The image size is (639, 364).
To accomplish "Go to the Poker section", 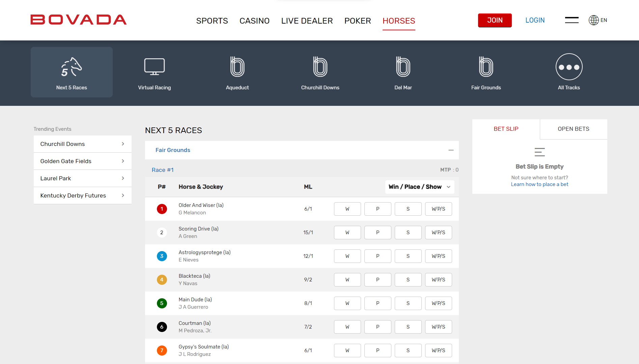I will click(x=357, y=21).
